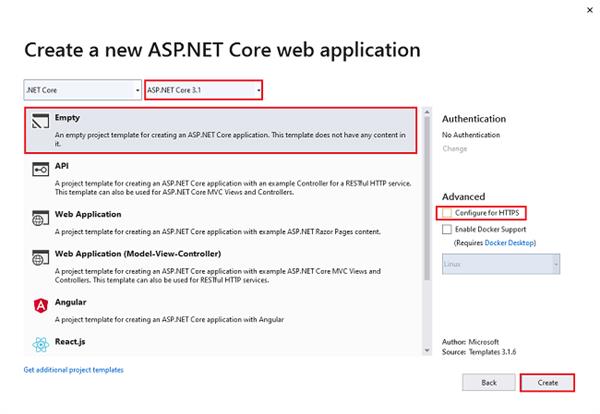Pick the Angular project template title
The width and height of the screenshot is (600, 414).
point(72,300)
